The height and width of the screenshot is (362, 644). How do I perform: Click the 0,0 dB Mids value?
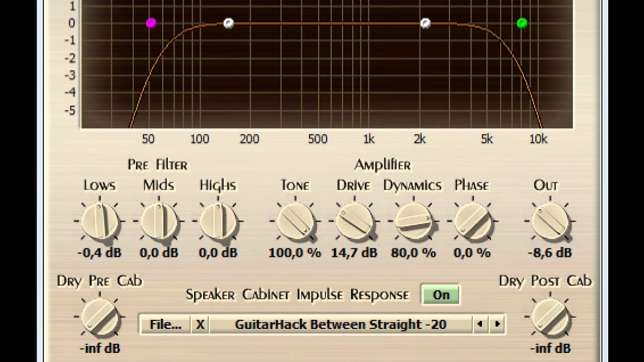pos(159,252)
